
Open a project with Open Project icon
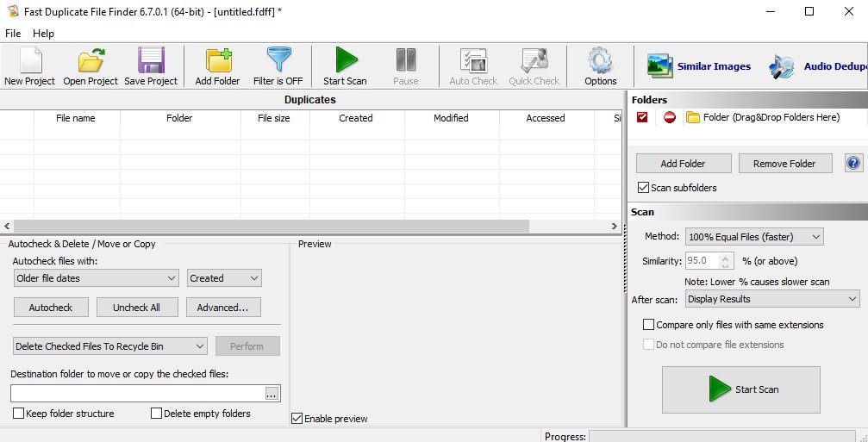point(91,59)
